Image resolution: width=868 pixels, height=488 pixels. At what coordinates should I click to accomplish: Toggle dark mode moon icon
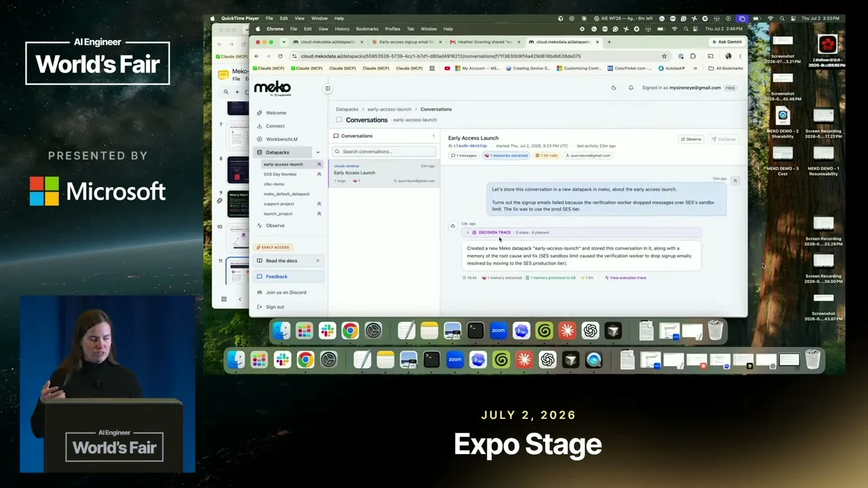click(614, 88)
